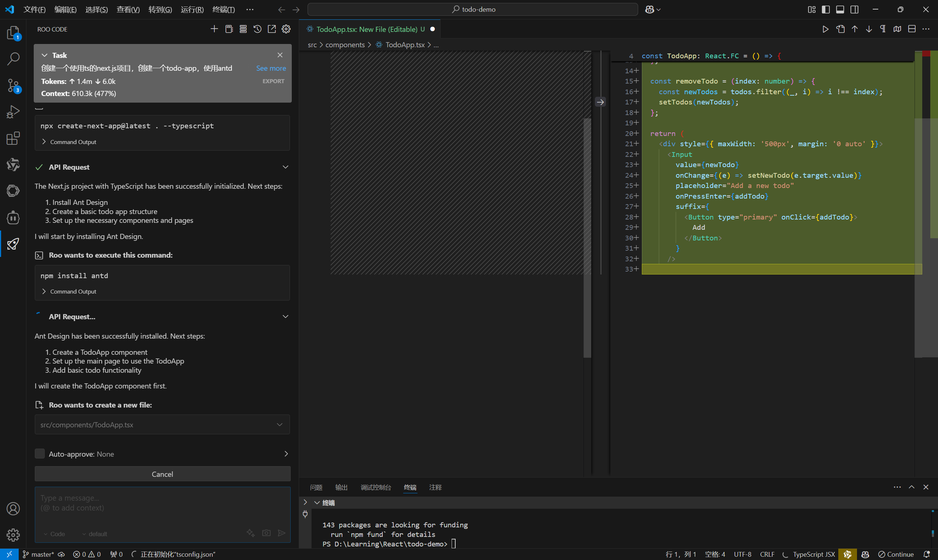The image size is (938, 560).
Task: Toggle the primary side bar layout button
Action: [825, 10]
